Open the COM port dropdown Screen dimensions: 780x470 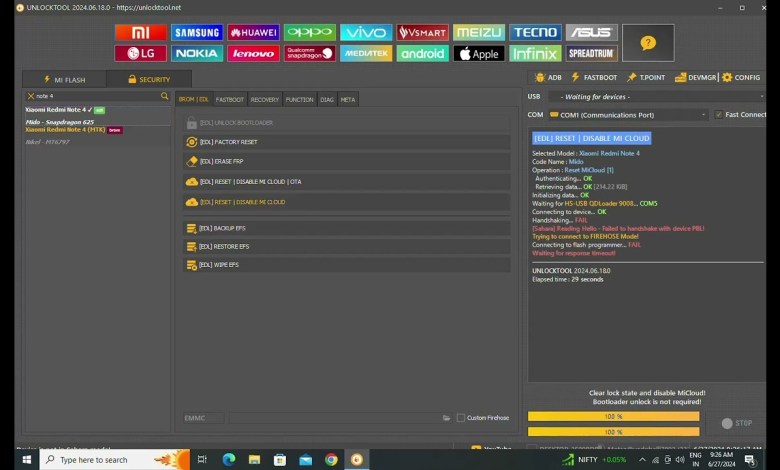click(628, 115)
